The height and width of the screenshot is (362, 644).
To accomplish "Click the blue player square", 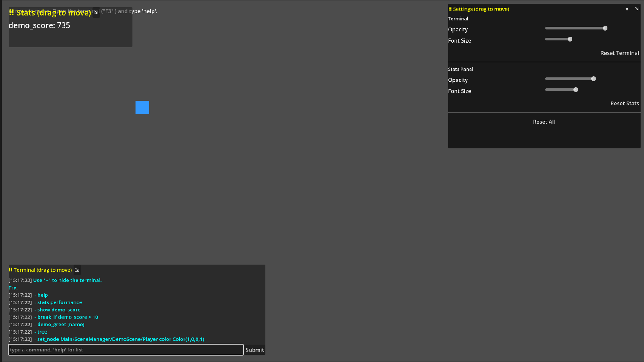I will (142, 107).
